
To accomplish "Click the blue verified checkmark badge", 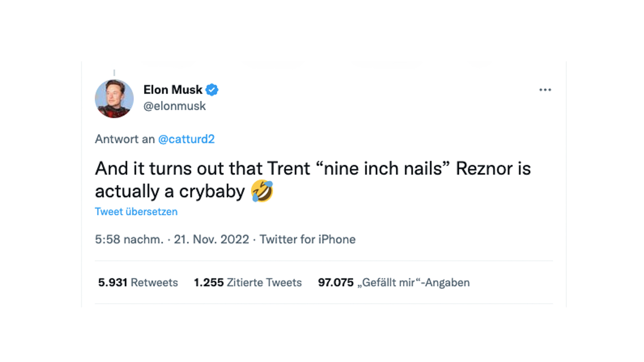I will click(212, 90).
